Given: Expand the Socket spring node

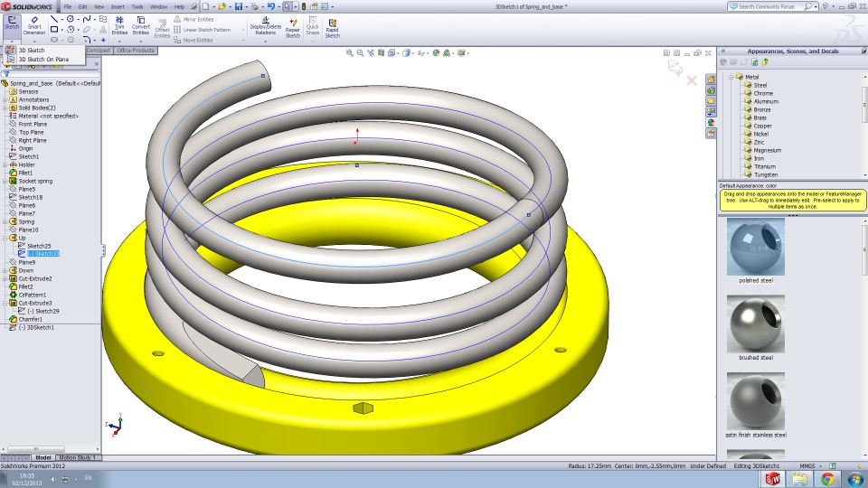Looking at the screenshot, I should pos(5,181).
